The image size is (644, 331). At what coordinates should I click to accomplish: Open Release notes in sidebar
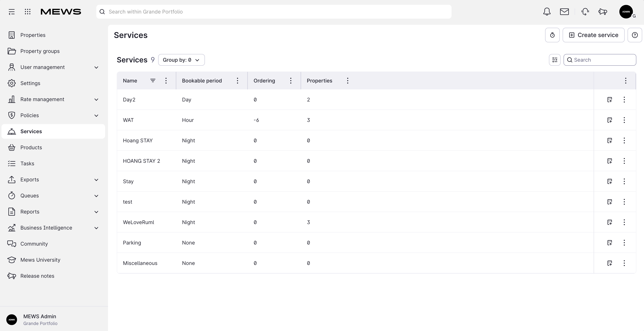(x=53, y=276)
